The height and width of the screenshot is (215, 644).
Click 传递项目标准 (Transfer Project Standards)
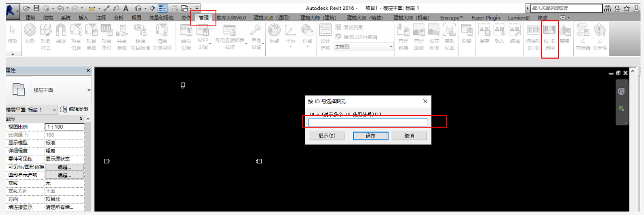[140, 37]
